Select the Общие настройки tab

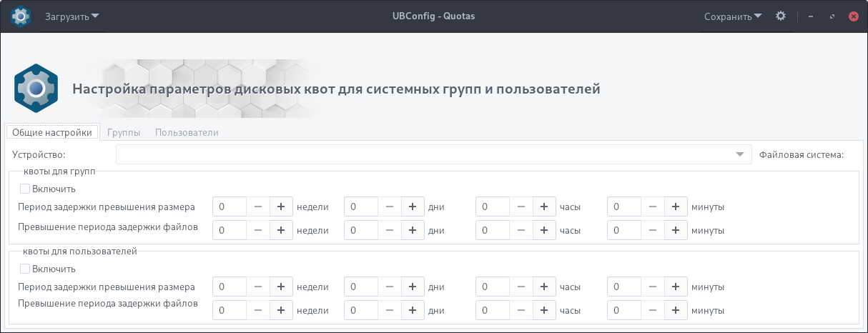tap(52, 132)
